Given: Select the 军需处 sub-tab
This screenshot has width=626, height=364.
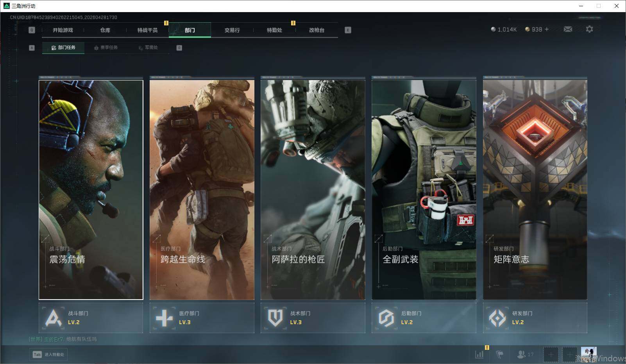Looking at the screenshot, I should 148,48.
